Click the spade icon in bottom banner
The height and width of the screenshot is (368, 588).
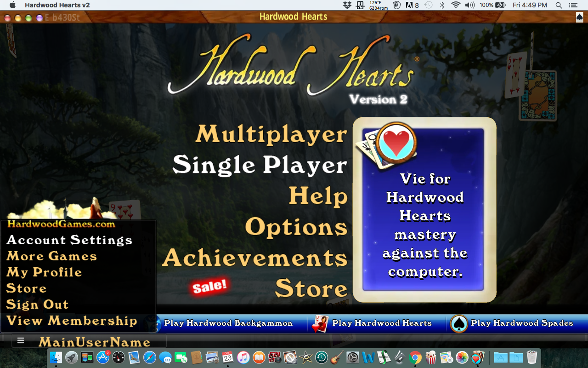tap(459, 323)
